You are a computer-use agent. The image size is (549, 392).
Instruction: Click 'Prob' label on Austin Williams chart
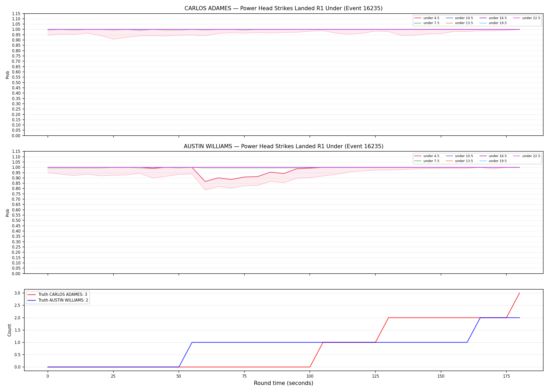coord(8,213)
